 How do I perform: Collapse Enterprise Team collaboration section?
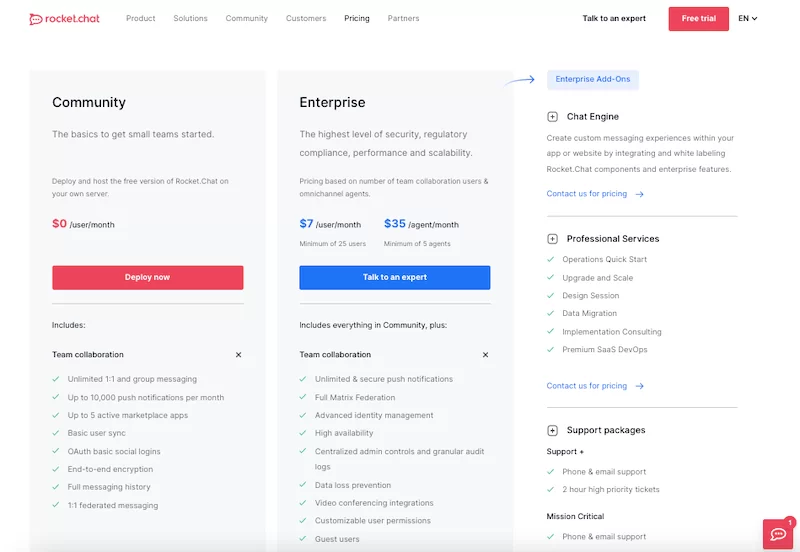pyautogui.click(x=485, y=355)
